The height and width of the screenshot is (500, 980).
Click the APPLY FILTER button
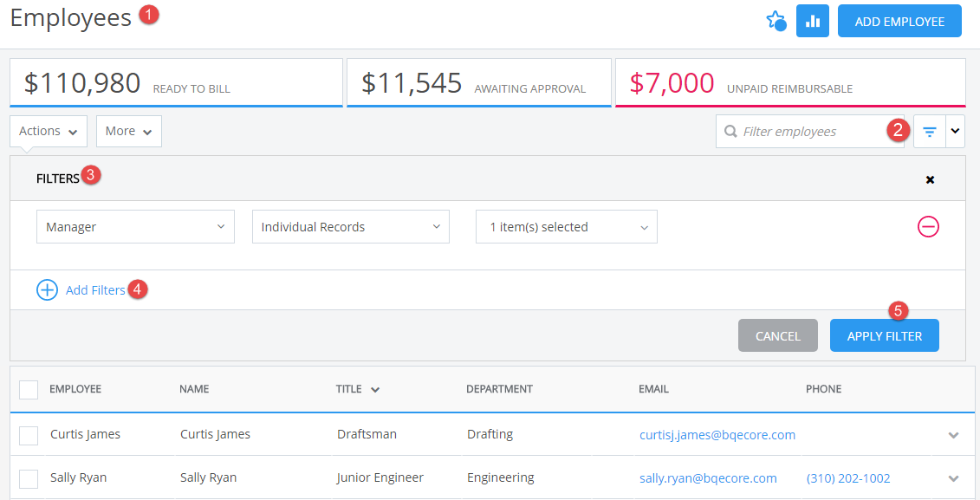click(885, 335)
